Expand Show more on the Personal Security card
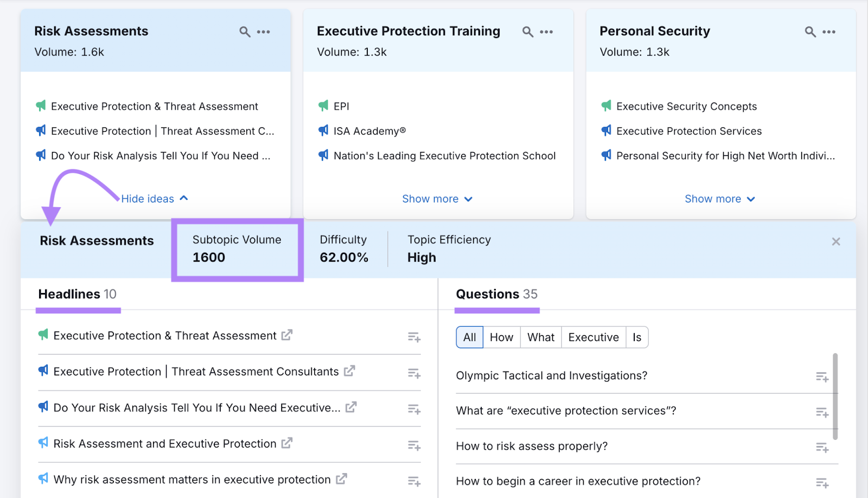The image size is (868, 498). 720,199
